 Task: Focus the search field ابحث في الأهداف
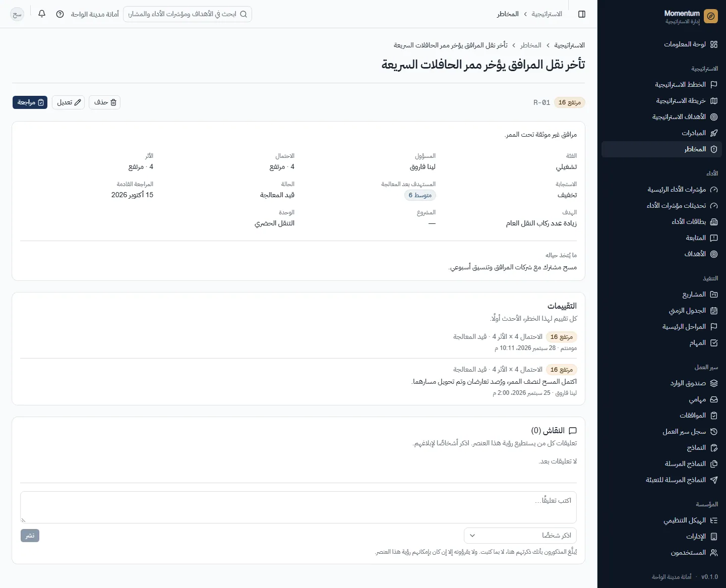[188, 14]
